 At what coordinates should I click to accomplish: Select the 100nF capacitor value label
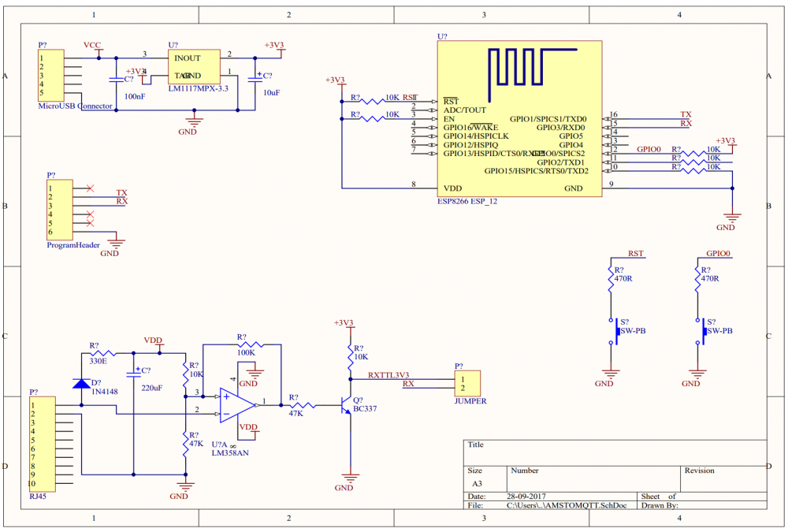click(135, 95)
